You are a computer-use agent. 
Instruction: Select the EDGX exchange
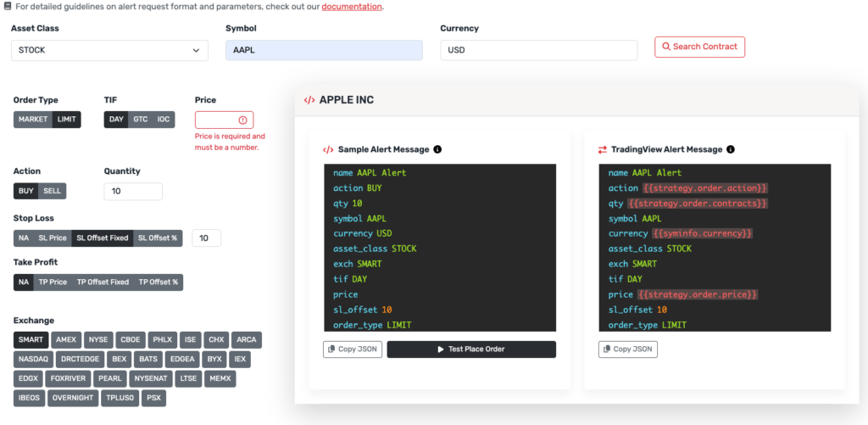click(x=28, y=379)
